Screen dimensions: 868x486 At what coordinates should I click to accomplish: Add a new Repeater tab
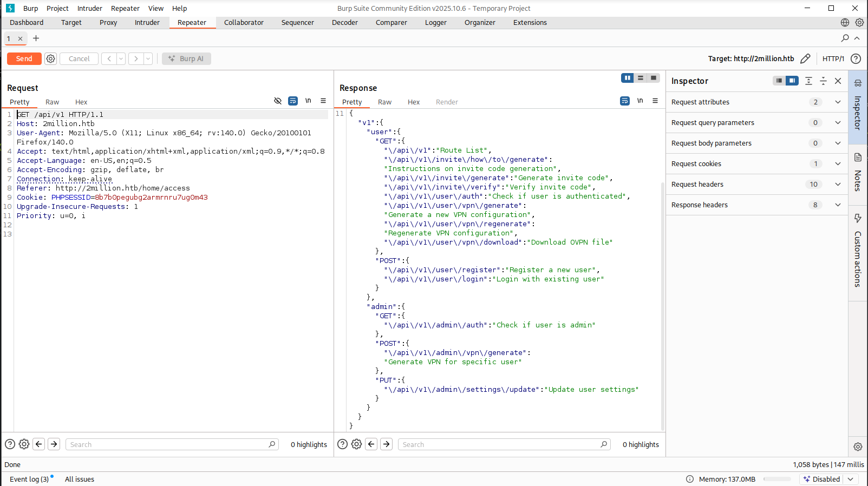click(x=36, y=38)
